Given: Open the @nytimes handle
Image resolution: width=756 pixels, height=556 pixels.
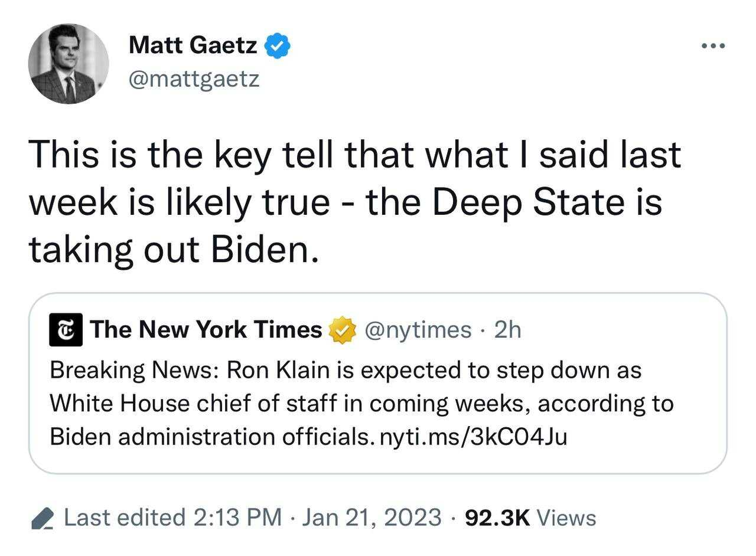Looking at the screenshot, I should click(x=419, y=331).
